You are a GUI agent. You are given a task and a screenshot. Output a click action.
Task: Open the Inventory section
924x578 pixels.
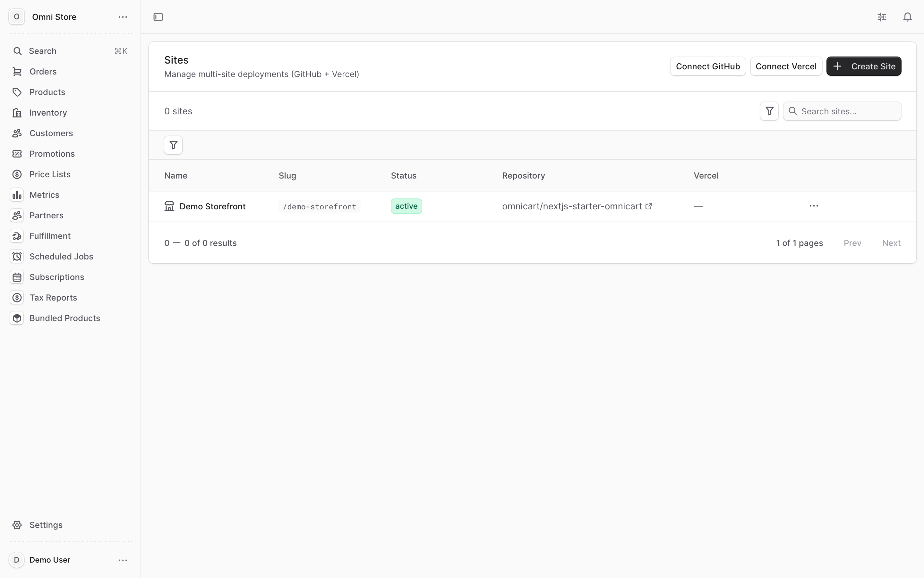click(70, 113)
